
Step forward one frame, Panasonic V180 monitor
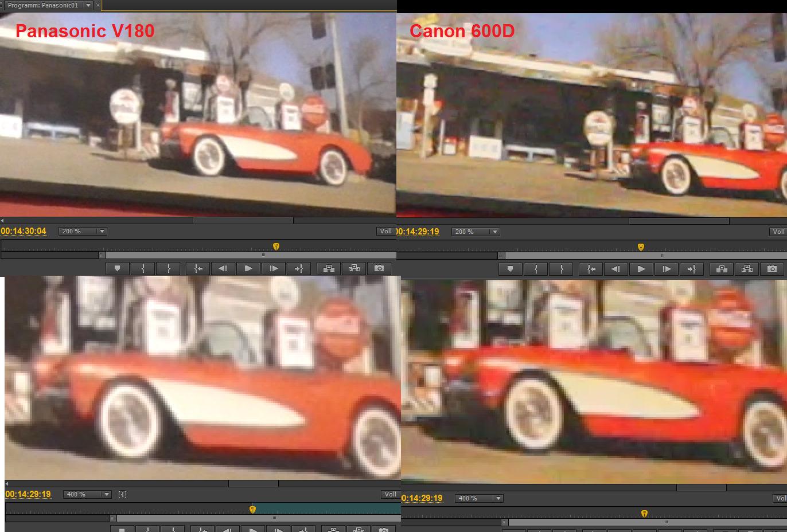274,268
